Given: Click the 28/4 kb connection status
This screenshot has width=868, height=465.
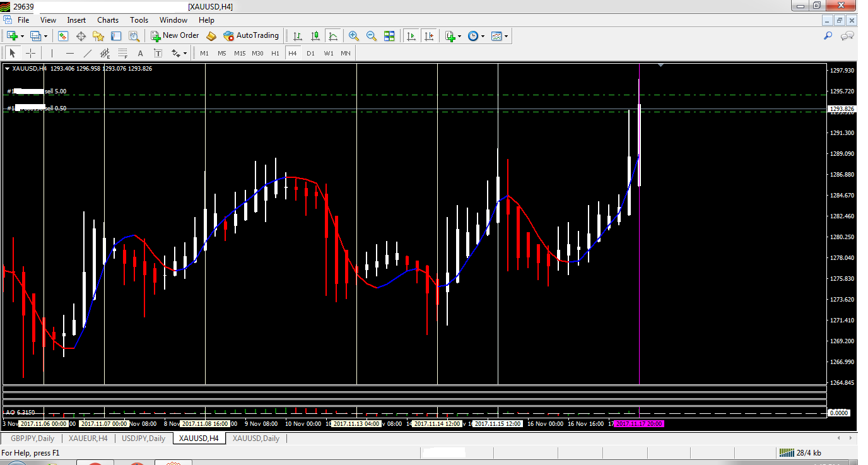Looking at the screenshot, I should (x=801, y=453).
